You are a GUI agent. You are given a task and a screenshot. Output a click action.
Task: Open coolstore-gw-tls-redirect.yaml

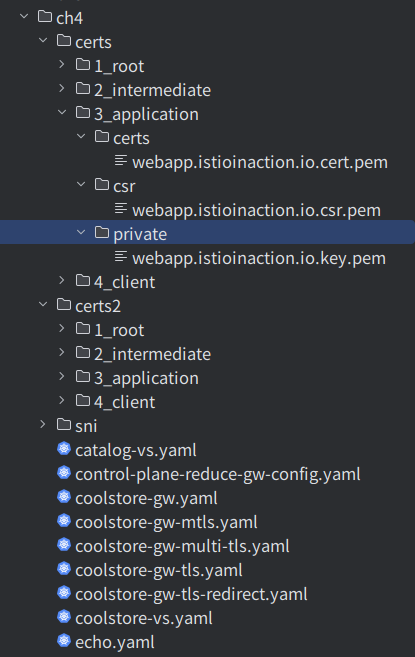[x=191, y=594]
